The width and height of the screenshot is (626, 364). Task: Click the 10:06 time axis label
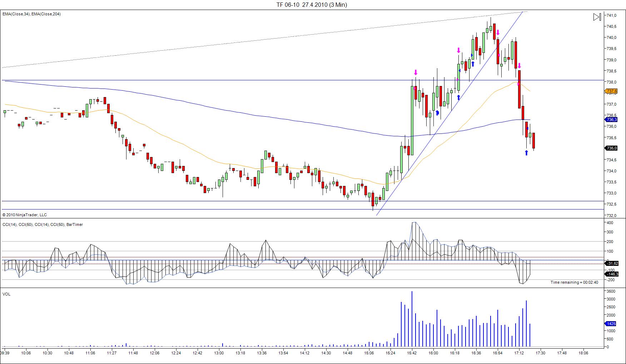coord(26,353)
